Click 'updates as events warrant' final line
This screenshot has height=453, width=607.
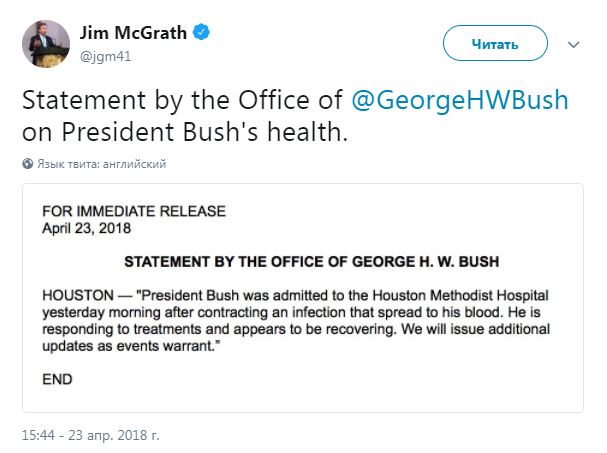tap(146, 344)
